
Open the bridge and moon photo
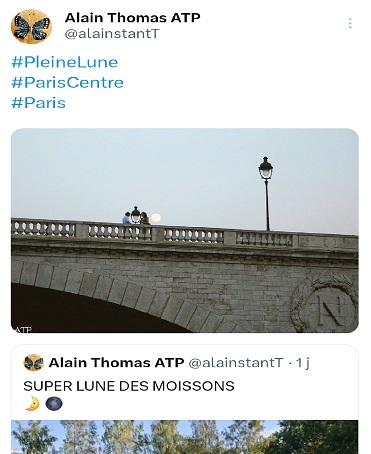[x=185, y=230]
